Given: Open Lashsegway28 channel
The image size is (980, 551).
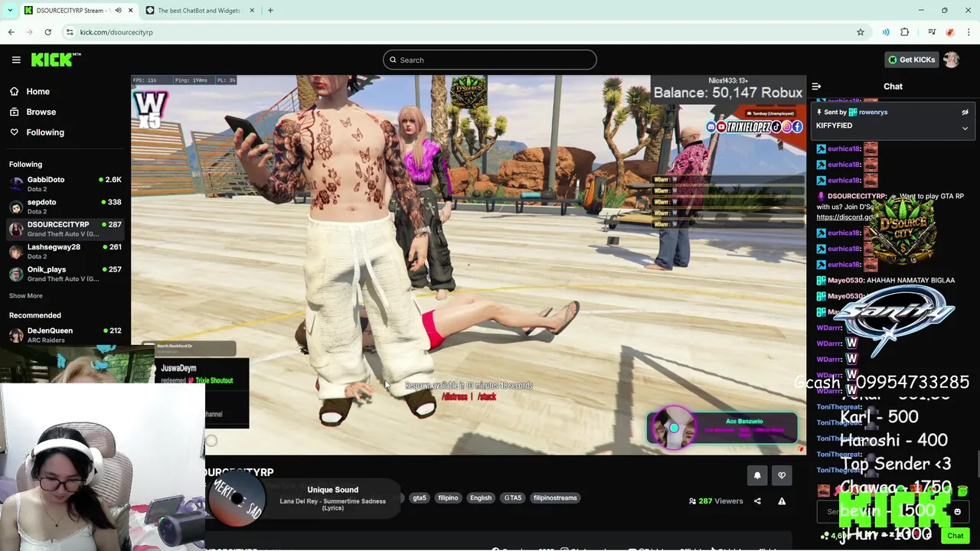Looking at the screenshot, I should point(65,251).
